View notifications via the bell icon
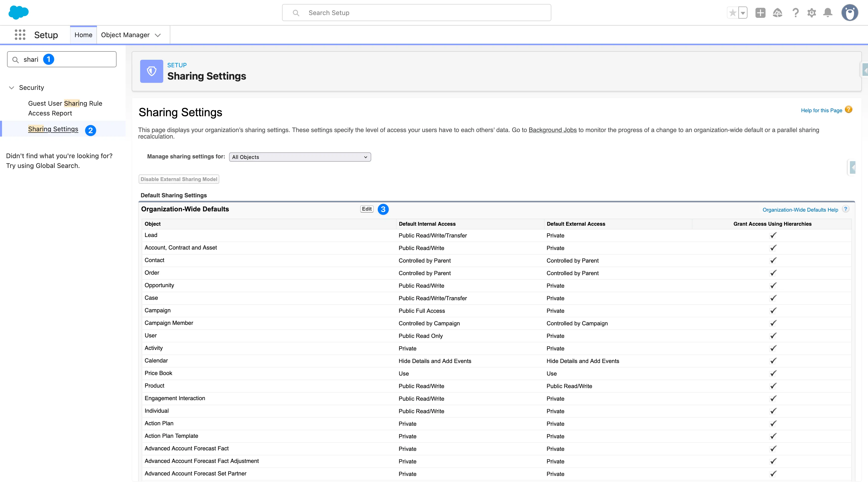This screenshot has width=868, height=488. [828, 13]
